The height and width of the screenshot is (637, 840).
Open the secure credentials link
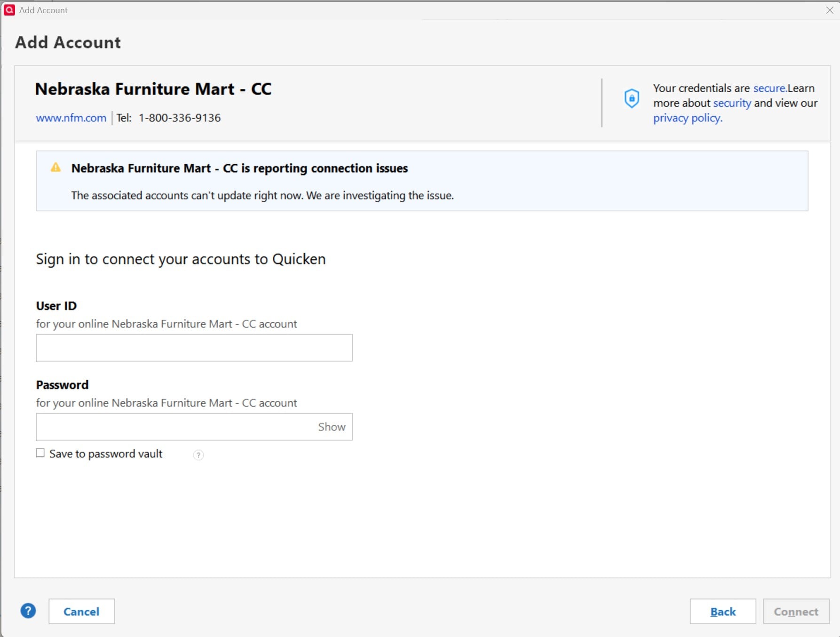pyautogui.click(x=769, y=88)
